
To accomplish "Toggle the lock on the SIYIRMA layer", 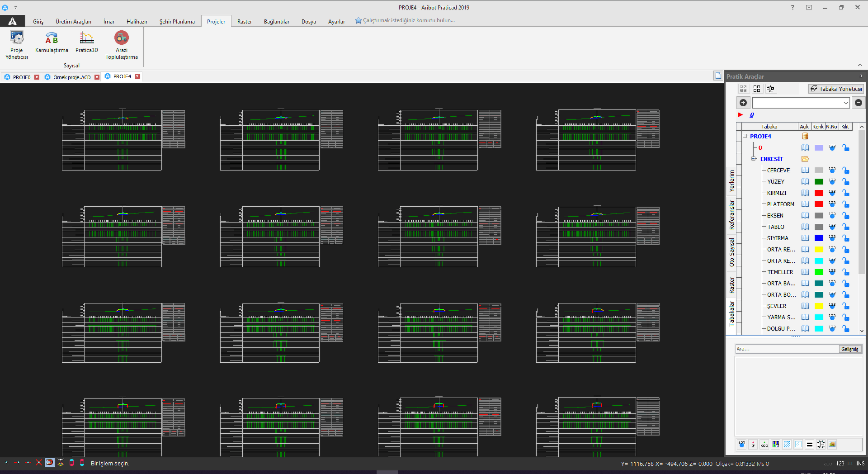I will pyautogui.click(x=845, y=238).
